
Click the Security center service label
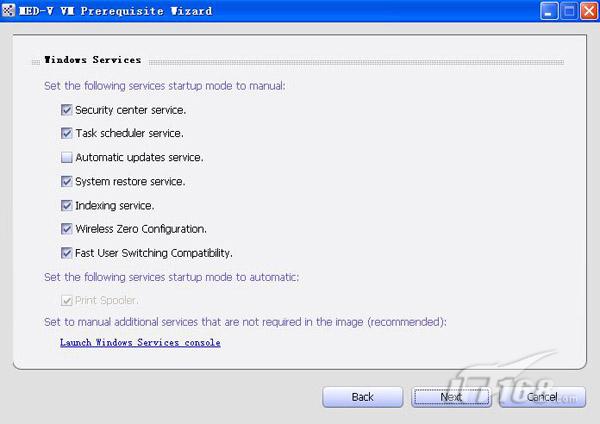coord(130,110)
